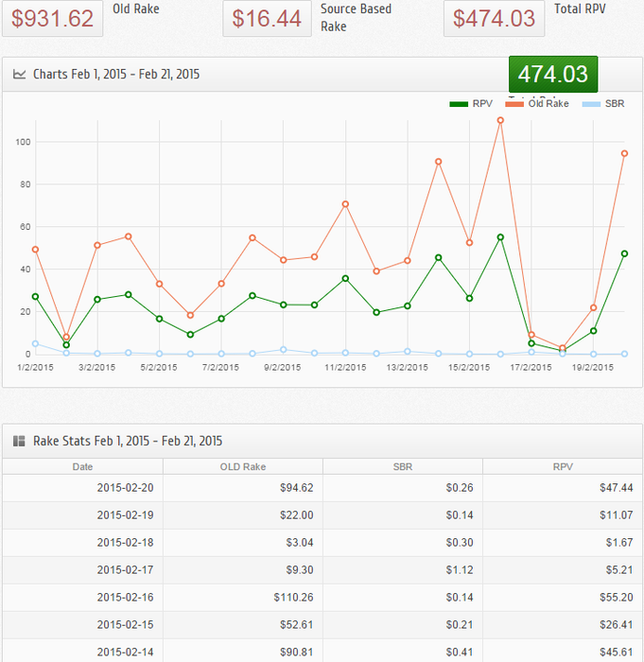Click the $1.12 SBR cell
This screenshot has width=644, height=662.
pos(403,570)
